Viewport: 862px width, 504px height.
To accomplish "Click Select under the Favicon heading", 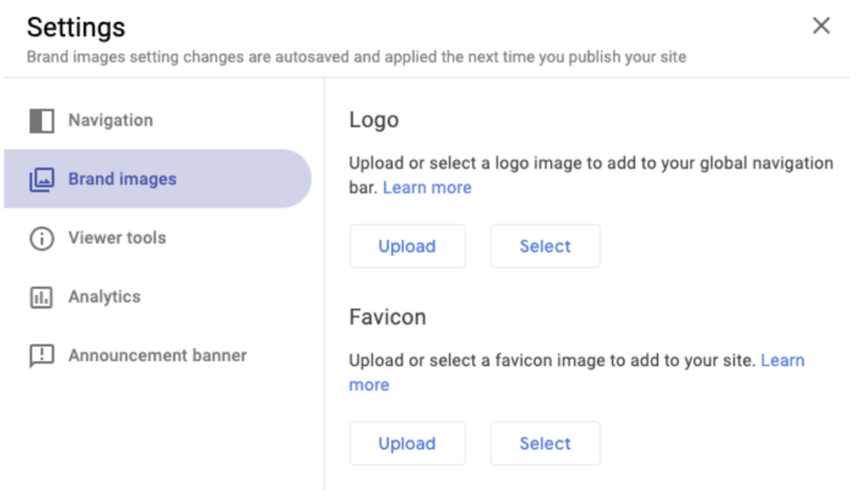I will pos(545,443).
